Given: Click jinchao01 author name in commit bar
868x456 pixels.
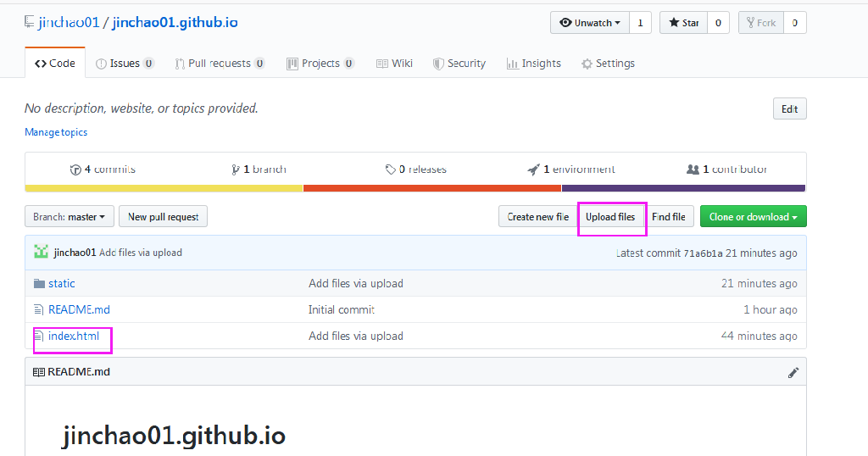Looking at the screenshot, I should pyautogui.click(x=75, y=253).
